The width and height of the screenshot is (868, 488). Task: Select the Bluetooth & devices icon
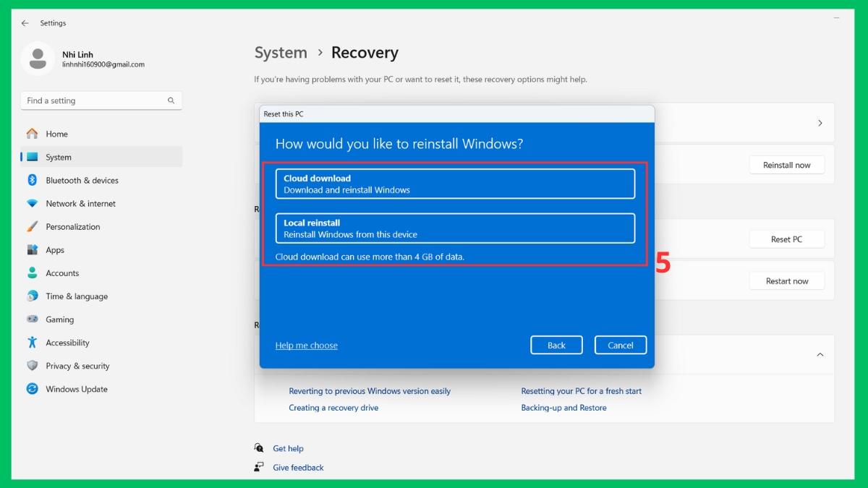tap(33, 180)
